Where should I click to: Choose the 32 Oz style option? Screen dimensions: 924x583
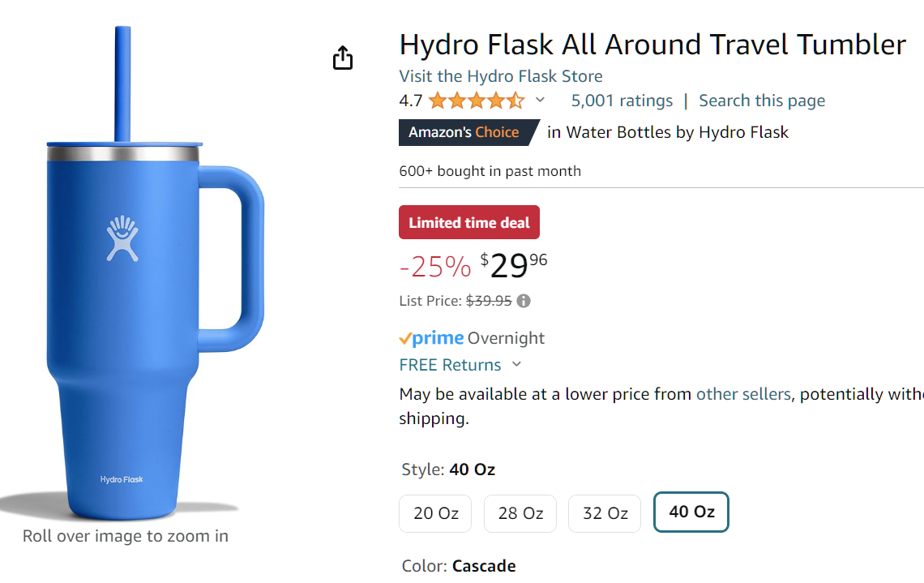coord(605,513)
